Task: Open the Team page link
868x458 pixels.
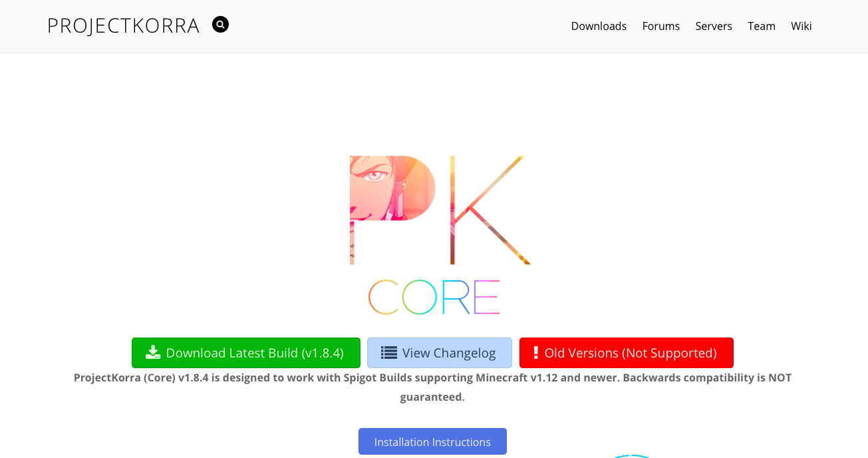Action: [x=761, y=26]
